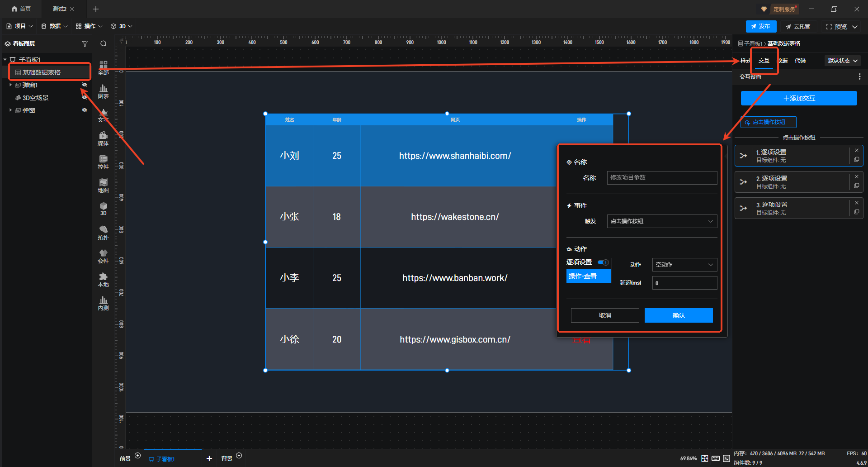Screen dimensions: 868x467
Task: Click the layer filter funnel icon
Action: 85,44
